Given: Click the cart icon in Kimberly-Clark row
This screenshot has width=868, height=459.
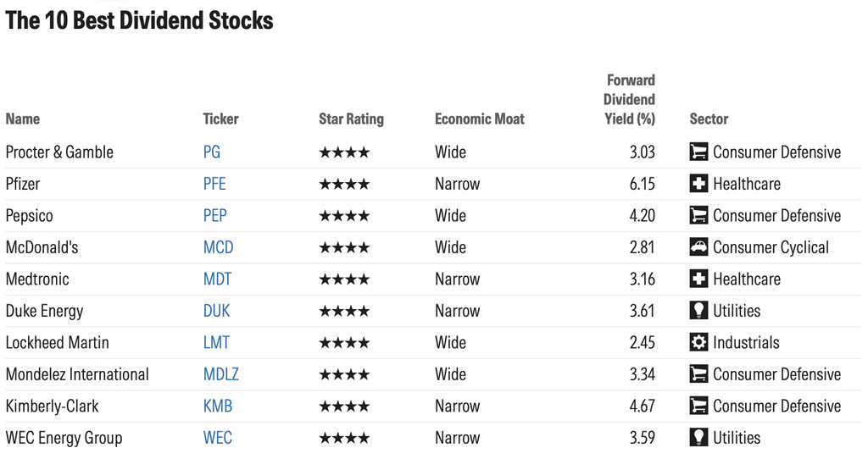Looking at the screenshot, I should click(x=698, y=406).
